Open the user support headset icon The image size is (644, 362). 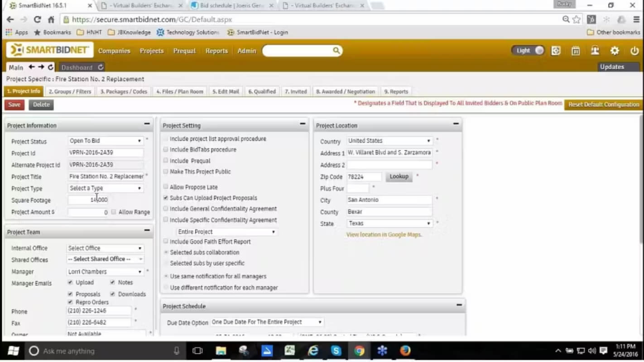[x=595, y=51]
